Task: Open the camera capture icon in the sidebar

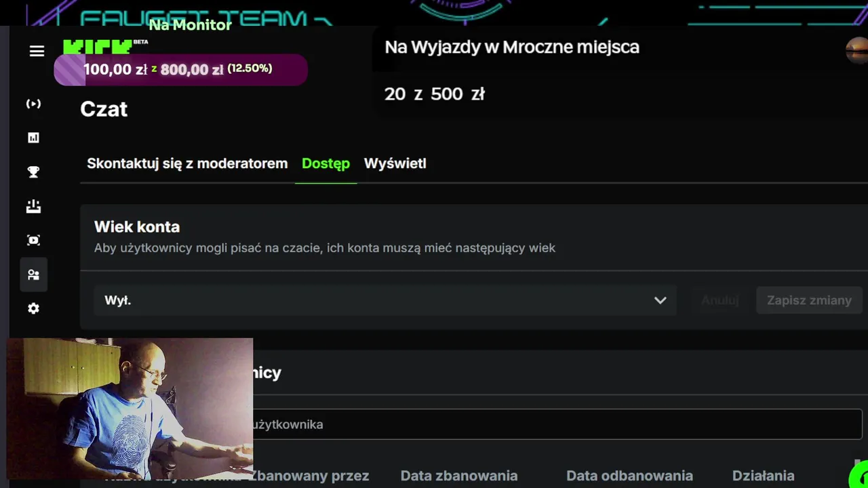Action: pyautogui.click(x=33, y=240)
